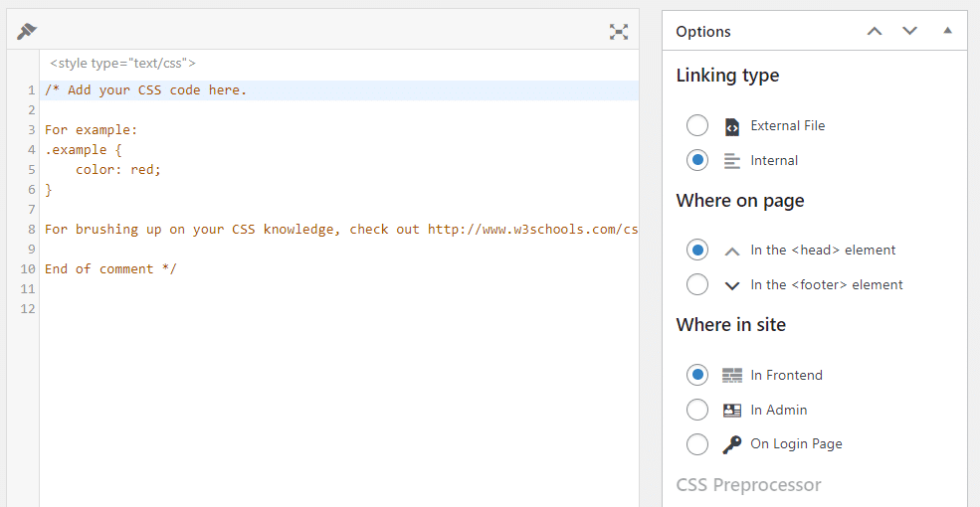
Task: Move Options panel up
Action: point(875,32)
